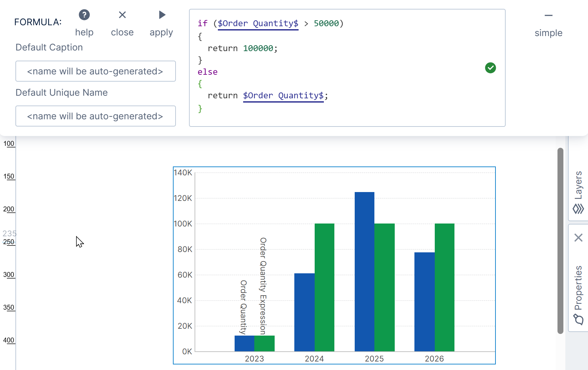Click the green 2023 Expression bar

click(264, 343)
